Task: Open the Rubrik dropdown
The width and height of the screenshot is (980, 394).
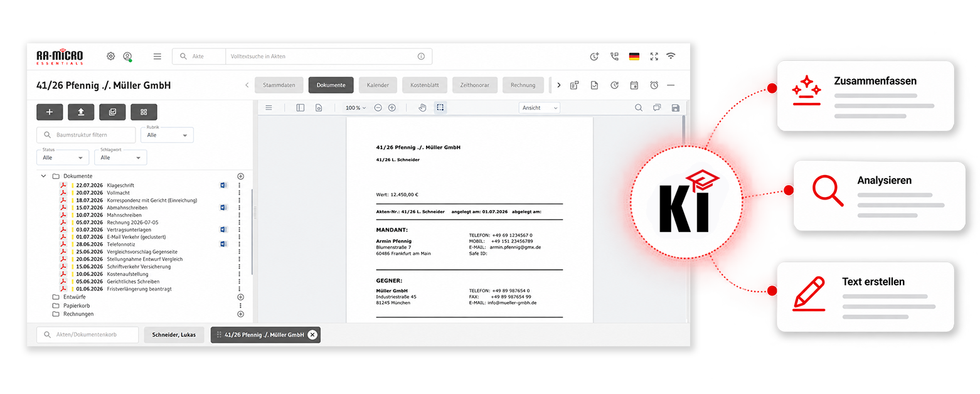Action: [x=167, y=135]
